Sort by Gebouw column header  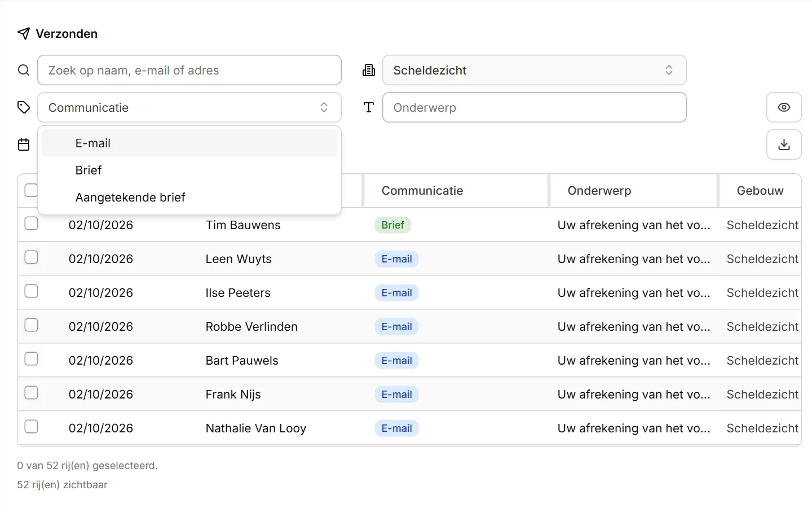tap(760, 191)
